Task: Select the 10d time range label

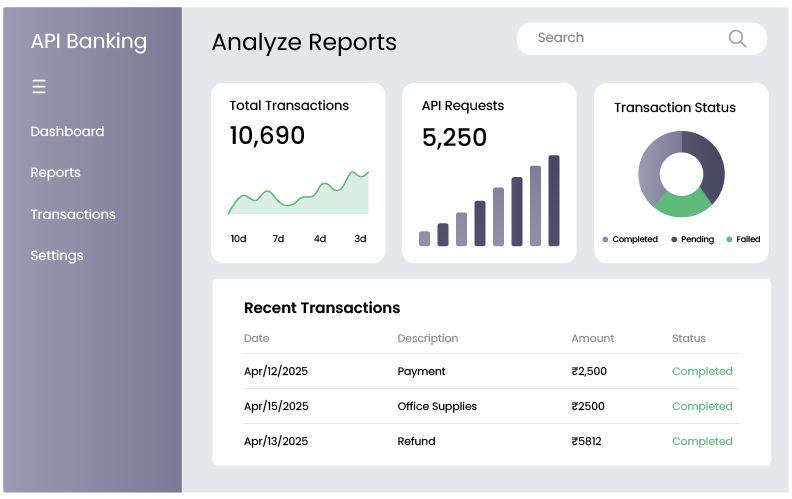Action: (x=238, y=239)
